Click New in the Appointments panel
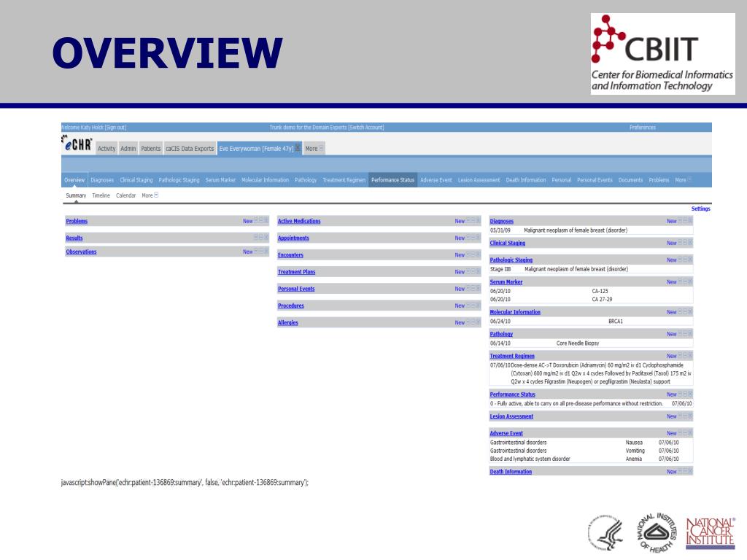 pyautogui.click(x=460, y=238)
